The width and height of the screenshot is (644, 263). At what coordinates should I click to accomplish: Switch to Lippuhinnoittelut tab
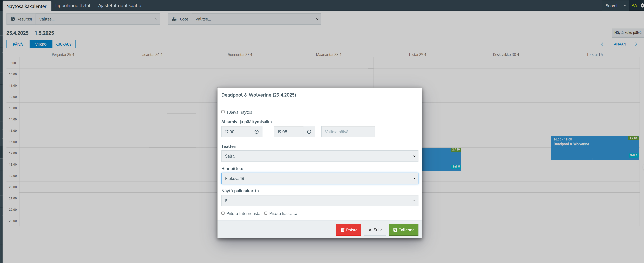pyautogui.click(x=73, y=5)
